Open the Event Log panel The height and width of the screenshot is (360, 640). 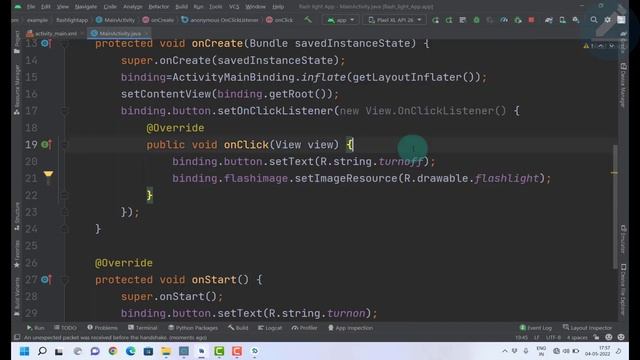536,328
